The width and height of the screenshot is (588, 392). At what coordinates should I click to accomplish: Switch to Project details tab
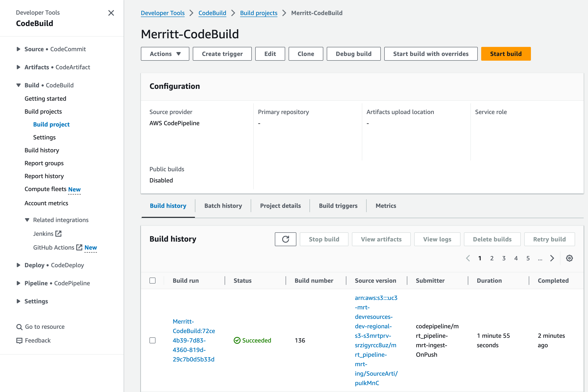pyautogui.click(x=280, y=205)
